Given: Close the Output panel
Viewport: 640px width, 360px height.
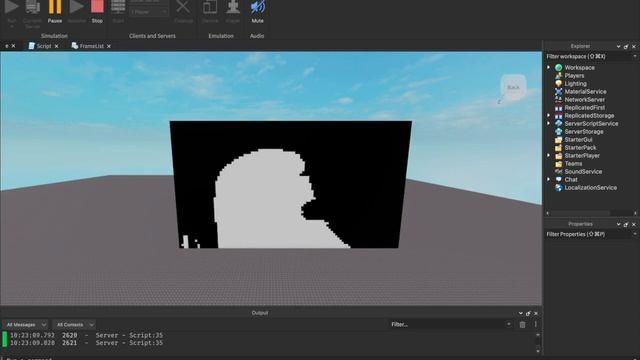Looking at the screenshot, I should tap(536, 313).
